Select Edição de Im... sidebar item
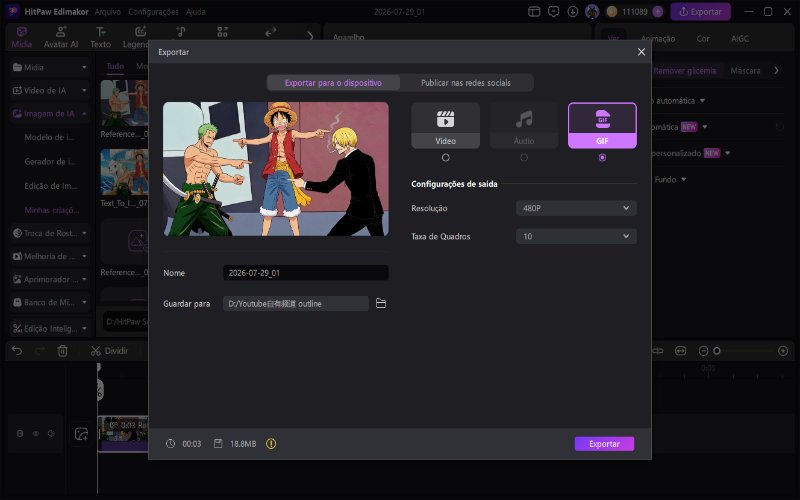The image size is (800, 500). [51, 186]
